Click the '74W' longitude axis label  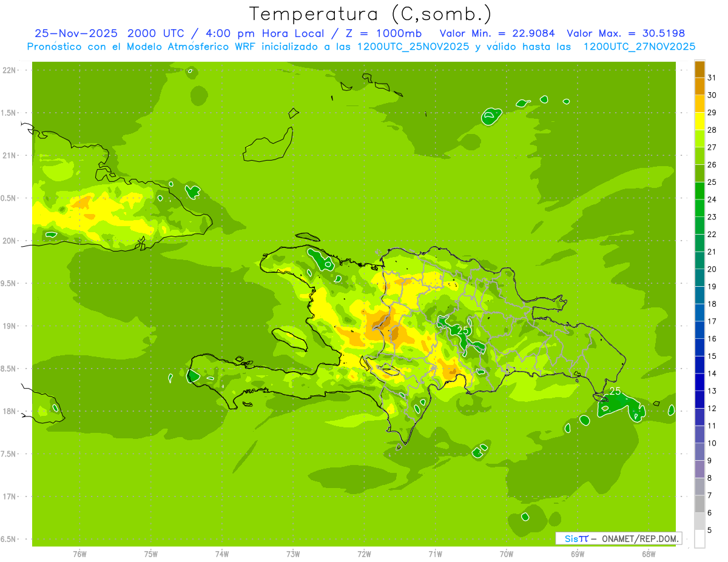222,555
